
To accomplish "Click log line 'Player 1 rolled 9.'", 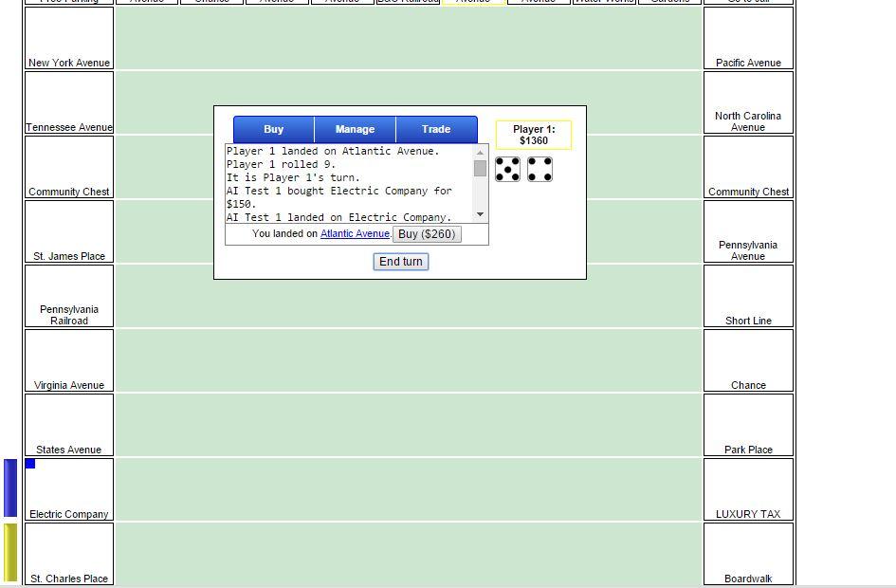I will tap(282, 165).
